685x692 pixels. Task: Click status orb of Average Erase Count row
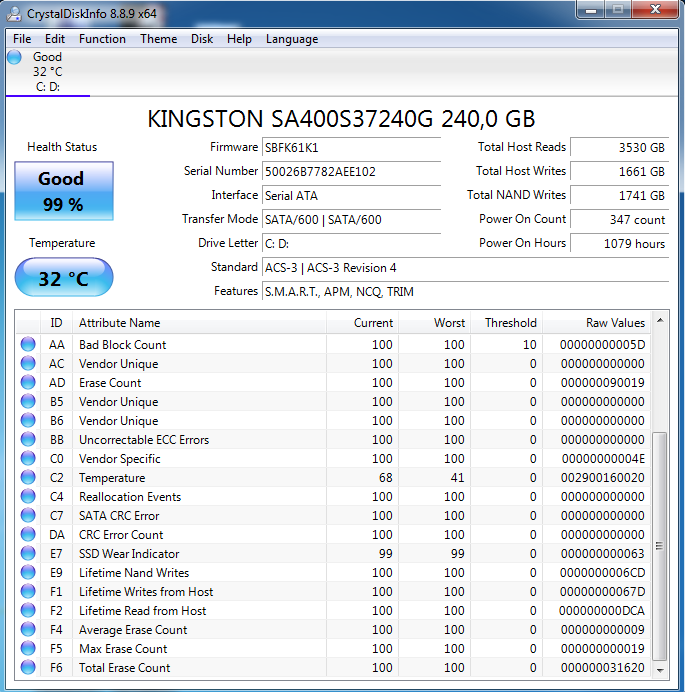coord(28,629)
